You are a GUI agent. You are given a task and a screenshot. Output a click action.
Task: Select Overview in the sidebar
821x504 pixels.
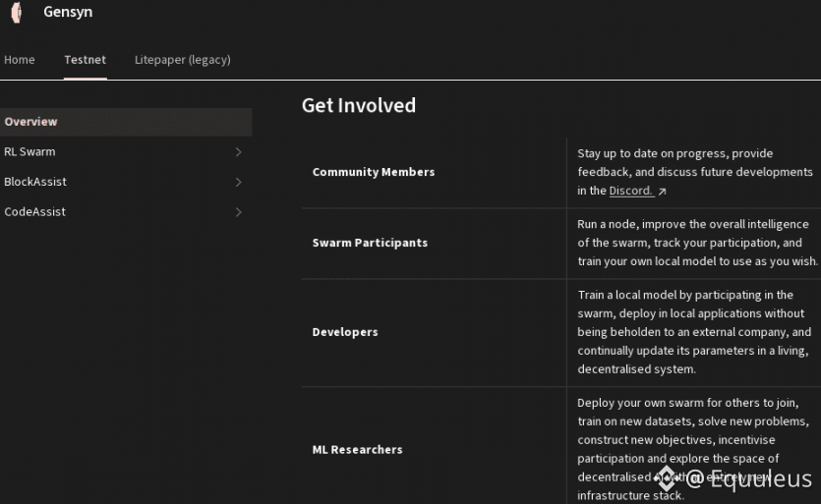click(x=31, y=122)
